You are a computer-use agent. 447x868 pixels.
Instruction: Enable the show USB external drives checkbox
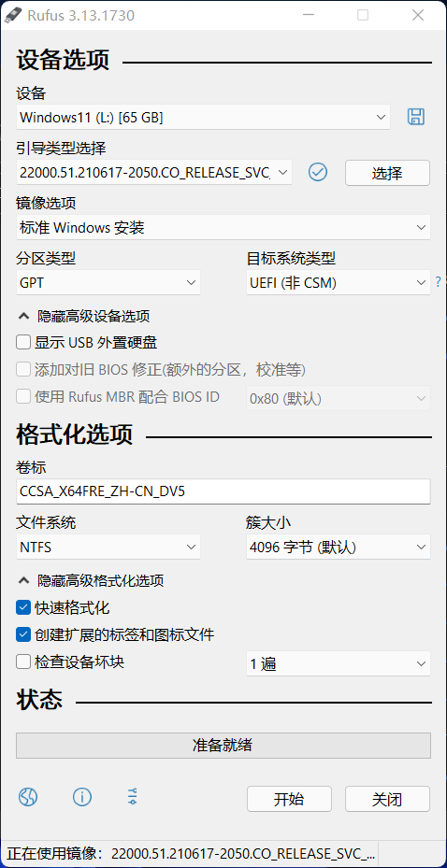(23, 343)
